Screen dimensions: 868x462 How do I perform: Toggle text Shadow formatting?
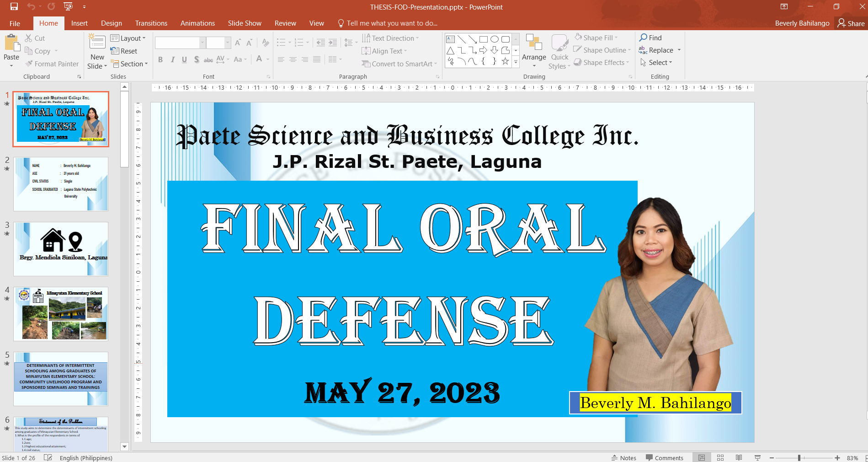pos(197,59)
